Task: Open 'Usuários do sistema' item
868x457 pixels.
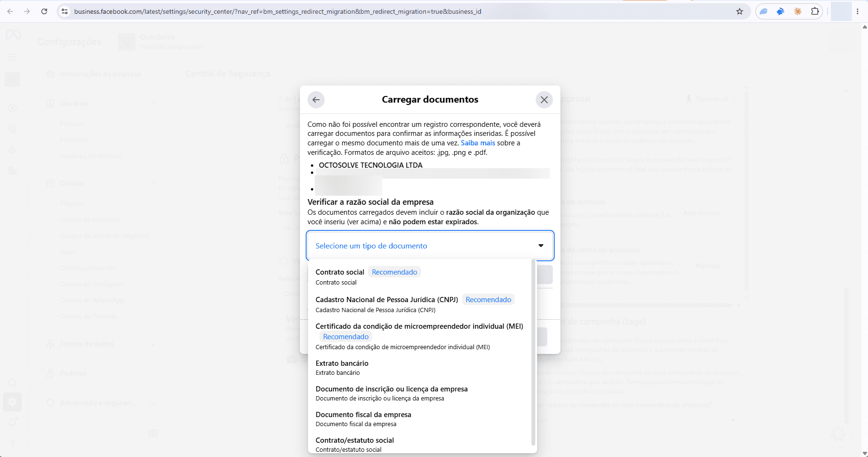Action: 90,156
